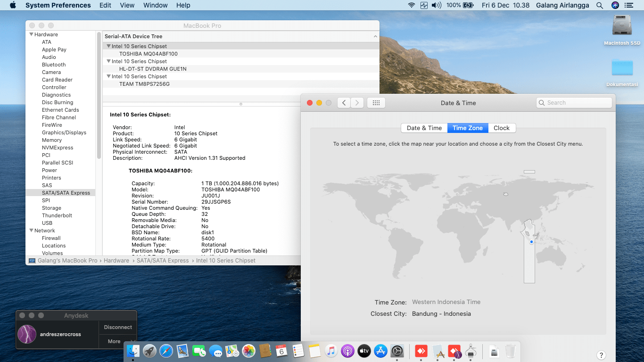
Task: Open the System Preferences menu
Action: [58, 5]
